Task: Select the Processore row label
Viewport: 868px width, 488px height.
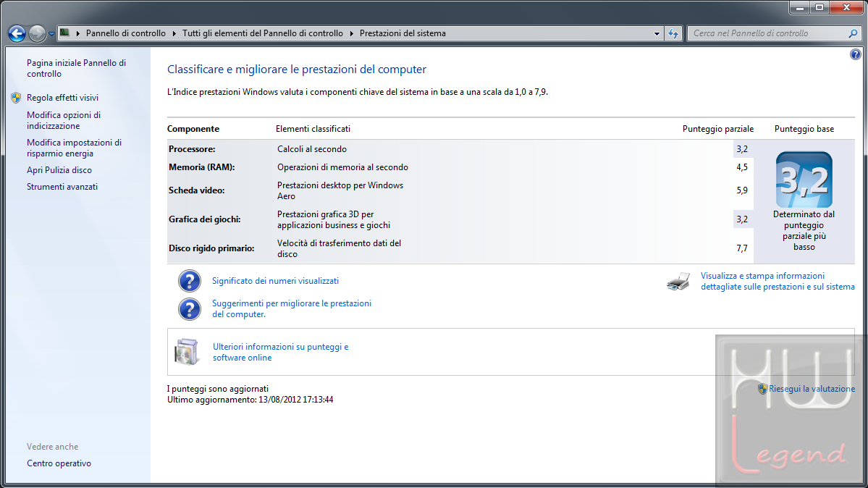Action: 192,149
